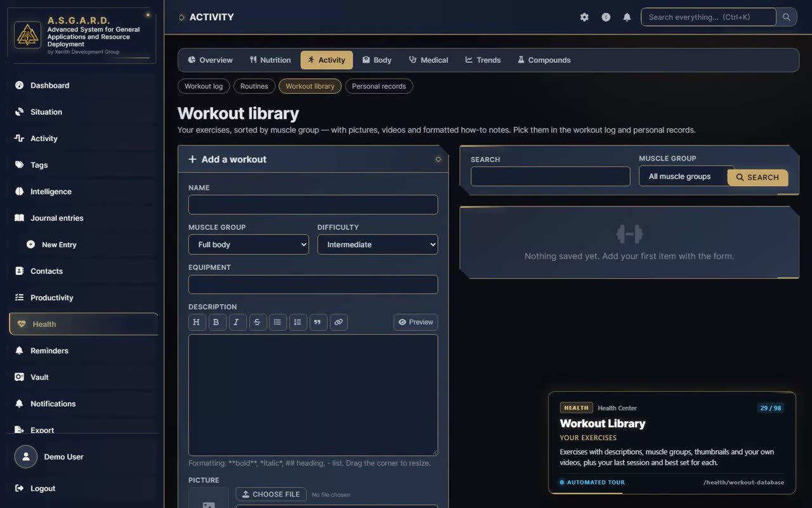Open the Medical tab
Screen dimensions: 812x508
(429, 60)
